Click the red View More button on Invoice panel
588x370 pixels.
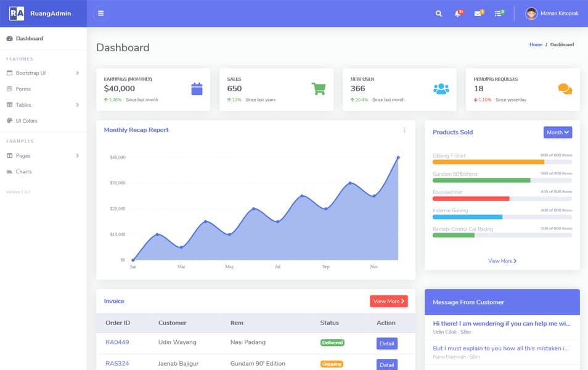click(x=388, y=301)
